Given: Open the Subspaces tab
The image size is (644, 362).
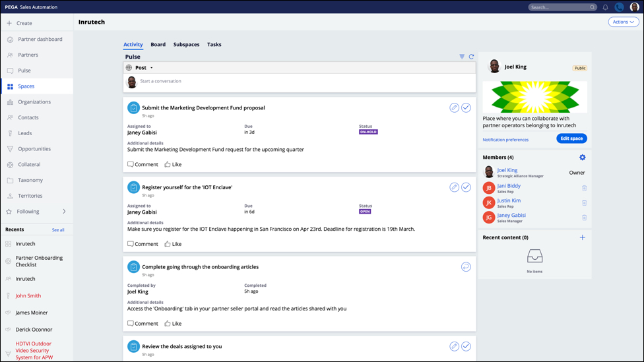Looking at the screenshot, I should [186, 45].
